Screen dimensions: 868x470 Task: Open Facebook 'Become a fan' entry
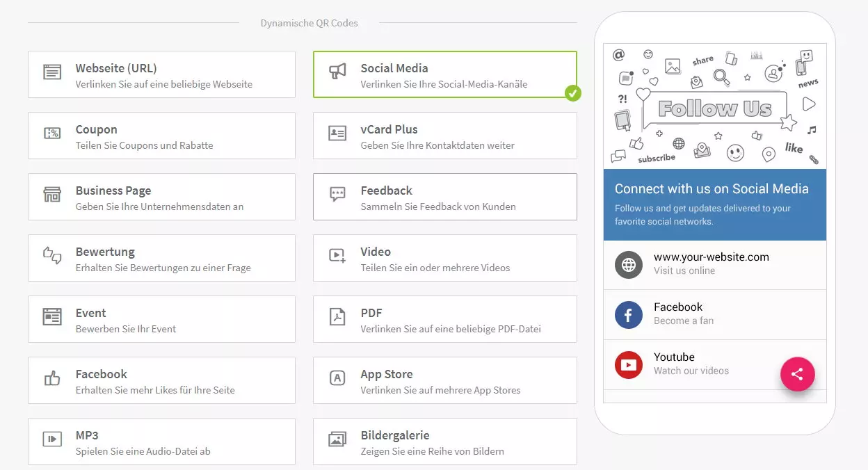pos(715,315)
